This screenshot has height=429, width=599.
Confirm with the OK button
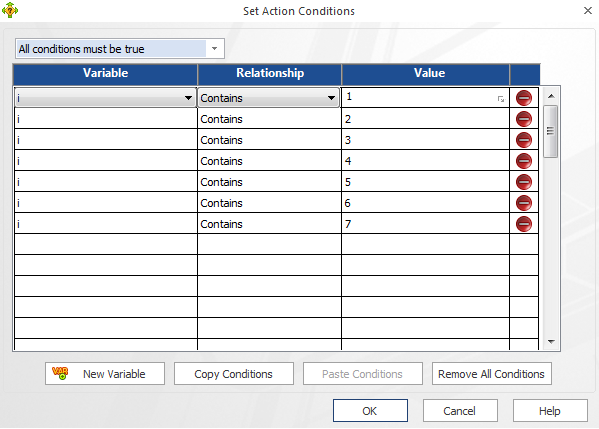[370, 411]
